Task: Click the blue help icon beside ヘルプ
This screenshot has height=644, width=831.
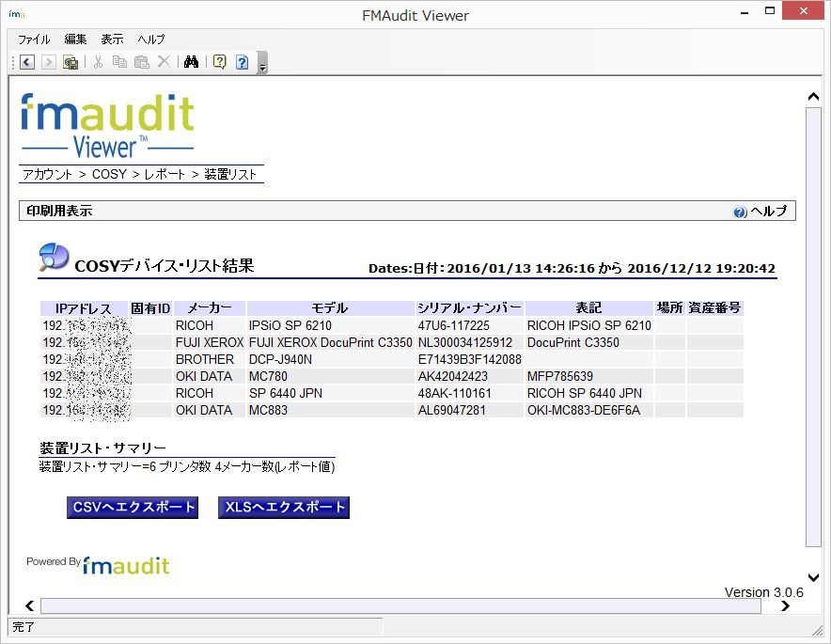Action: [x=740, y=212]
